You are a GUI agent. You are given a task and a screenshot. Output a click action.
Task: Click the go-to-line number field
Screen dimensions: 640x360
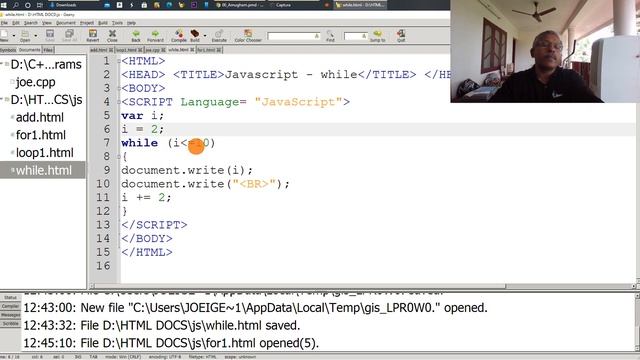pos(356,36)
